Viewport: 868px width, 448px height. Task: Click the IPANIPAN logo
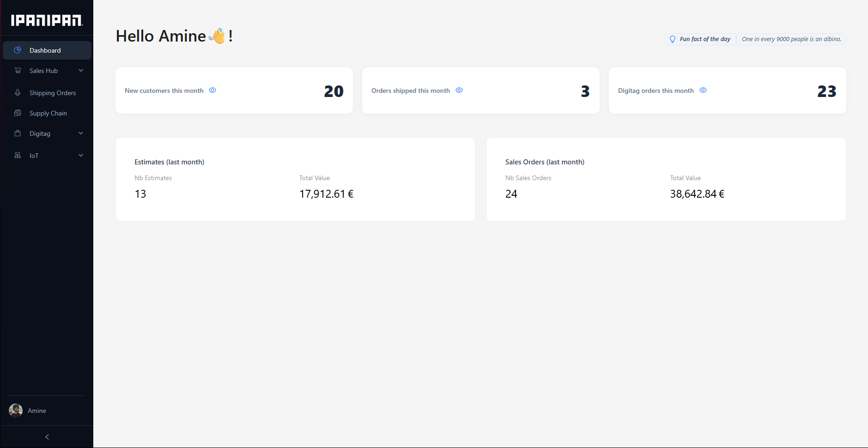pyautogui.click(x=47, y=20)
